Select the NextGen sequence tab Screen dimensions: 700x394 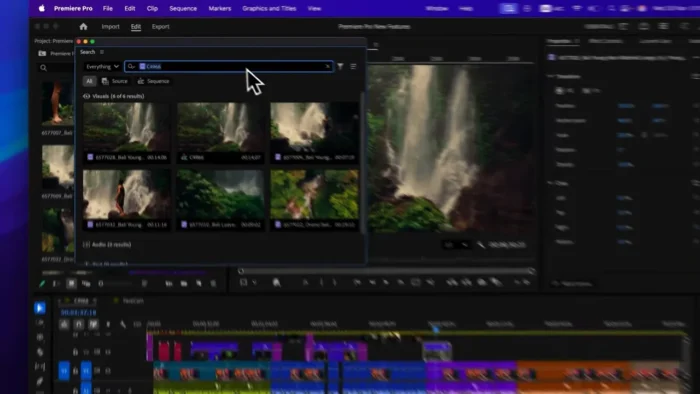coord(133,301)
